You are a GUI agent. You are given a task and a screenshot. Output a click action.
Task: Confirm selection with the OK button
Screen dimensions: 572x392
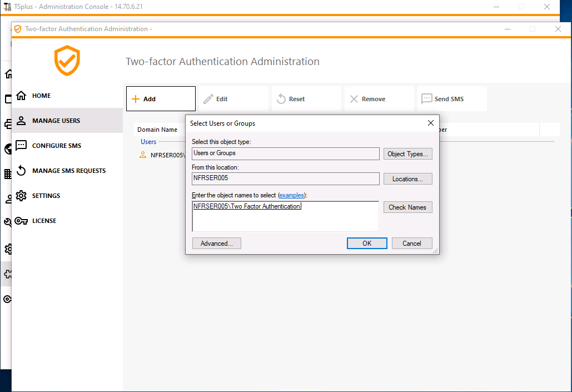(367, 244)
